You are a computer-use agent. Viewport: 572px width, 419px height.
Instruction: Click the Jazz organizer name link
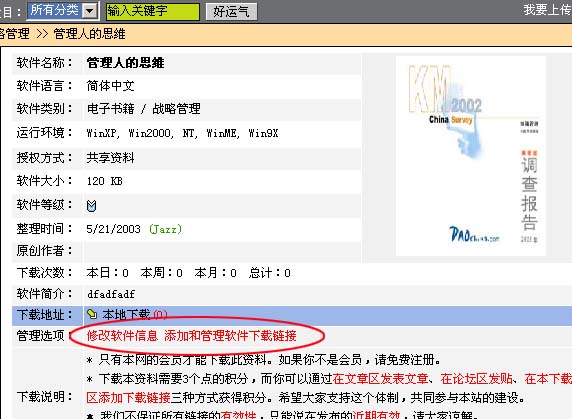click(165, 229)
